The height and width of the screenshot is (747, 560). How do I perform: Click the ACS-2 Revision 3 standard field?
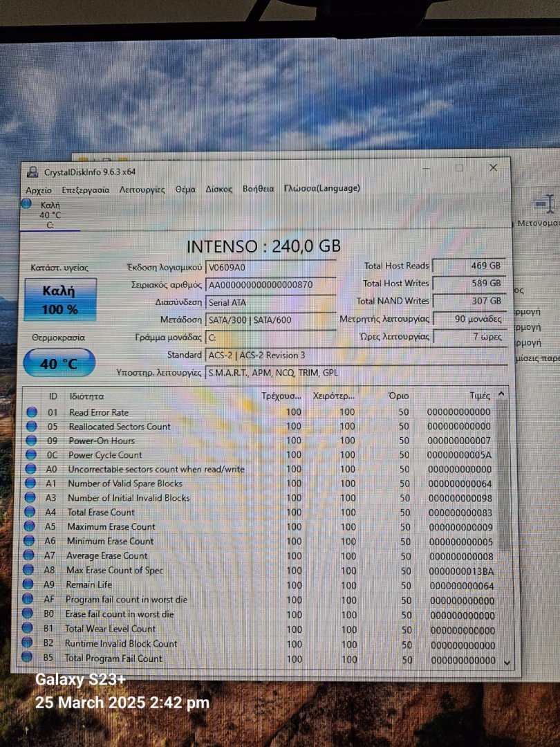[357, 355]
